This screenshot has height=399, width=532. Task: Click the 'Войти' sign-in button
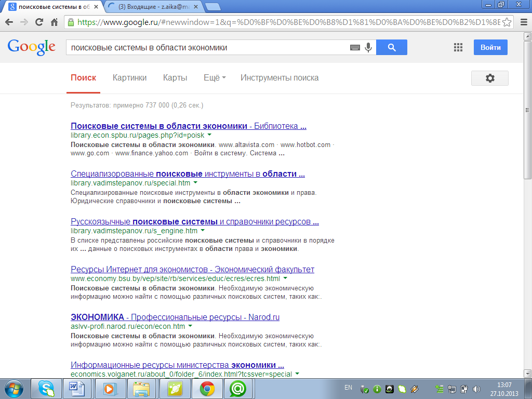pyautogui.click(x=490, y=47)
